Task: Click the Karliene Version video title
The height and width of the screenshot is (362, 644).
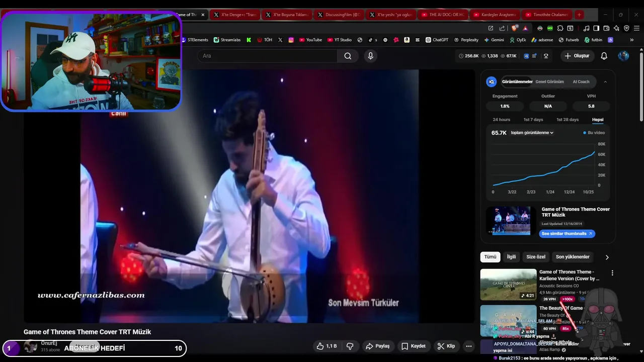Action: coord(569,275)
